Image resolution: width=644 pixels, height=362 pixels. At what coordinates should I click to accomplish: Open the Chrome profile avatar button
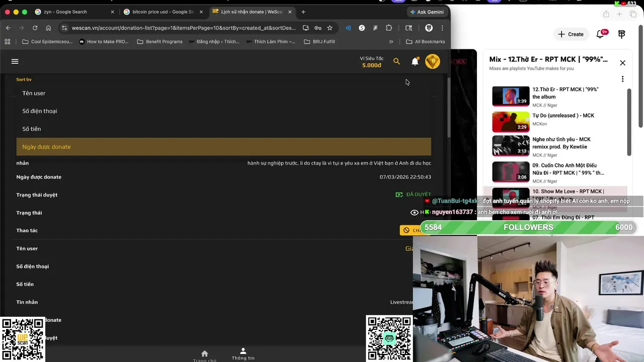point(429,28)
